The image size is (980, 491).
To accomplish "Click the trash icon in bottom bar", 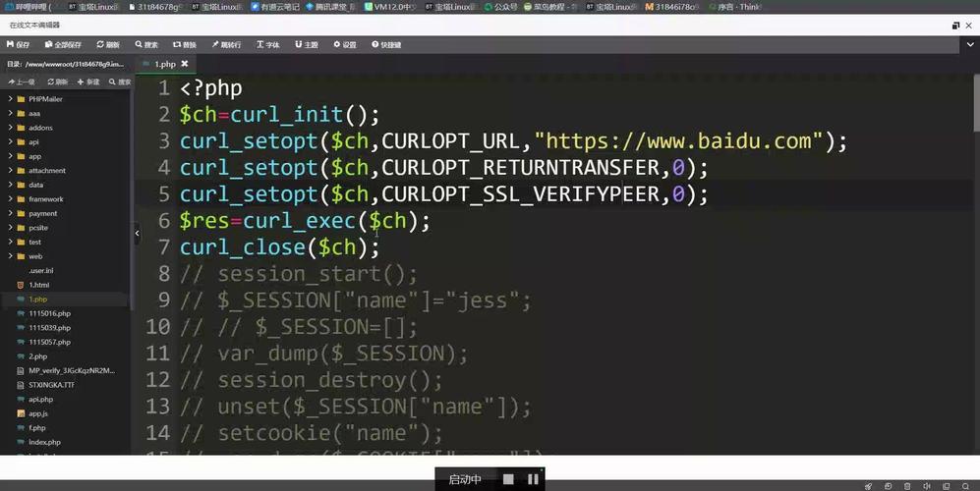I will (x=907, y=486).
